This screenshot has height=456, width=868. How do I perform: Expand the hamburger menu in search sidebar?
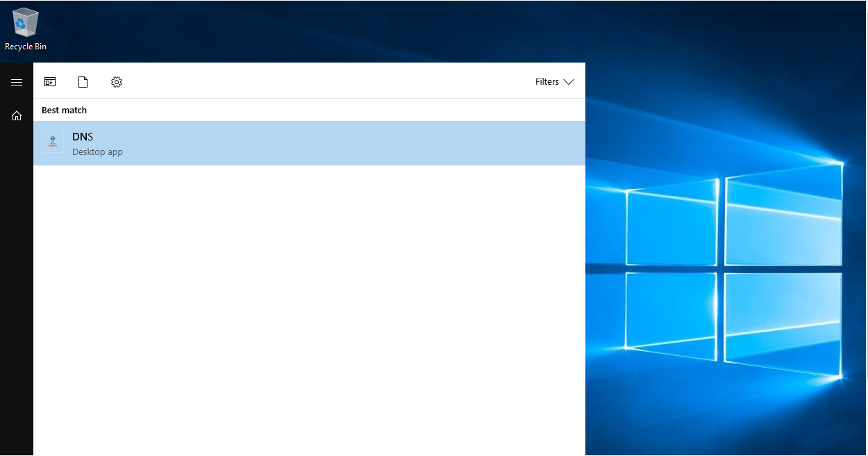coord(17,82)
